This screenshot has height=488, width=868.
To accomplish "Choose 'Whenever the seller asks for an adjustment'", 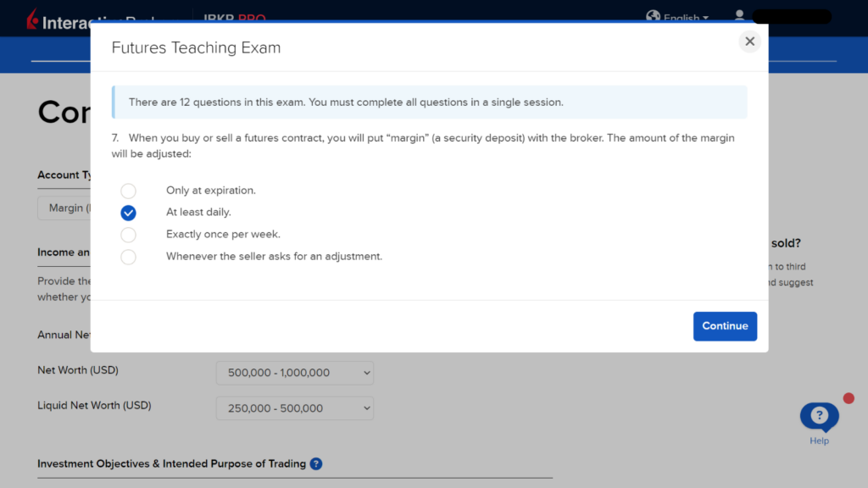I will coord(128,257).
